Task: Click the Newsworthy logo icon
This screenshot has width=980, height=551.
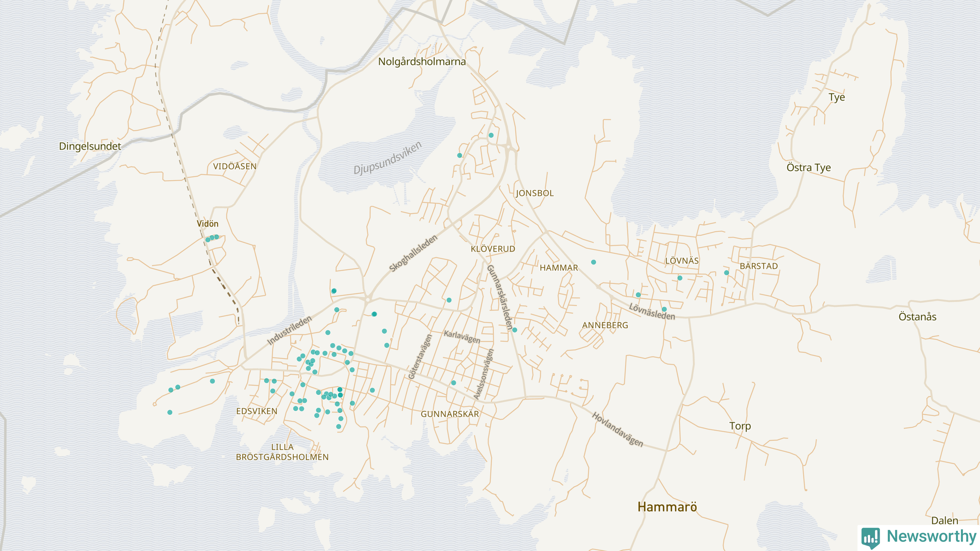Action: [871, 537]
